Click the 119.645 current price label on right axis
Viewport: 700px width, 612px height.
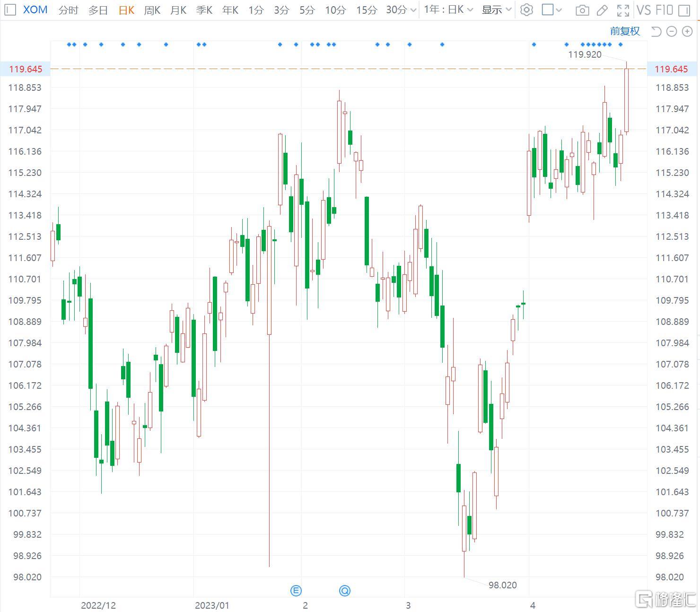coord(671,69)
